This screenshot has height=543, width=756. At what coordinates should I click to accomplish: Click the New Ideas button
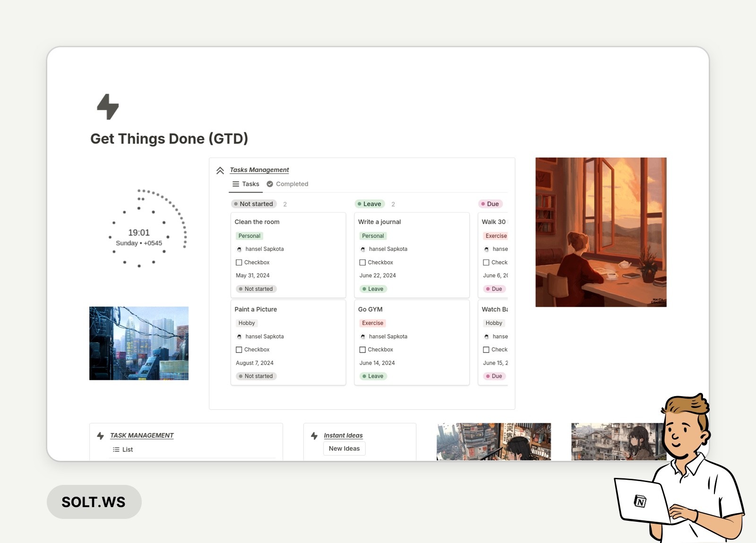[344, 448]
